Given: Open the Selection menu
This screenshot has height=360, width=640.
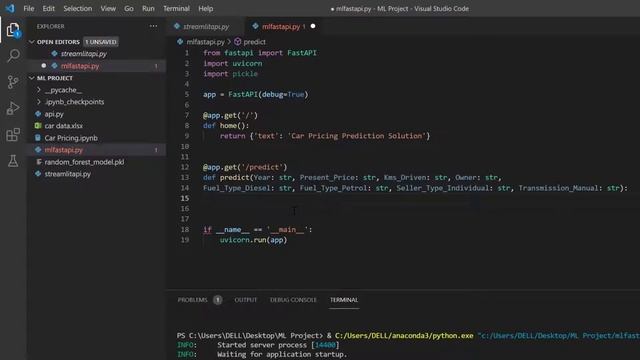Looking at the screenshot, I should tap(78, 9).
